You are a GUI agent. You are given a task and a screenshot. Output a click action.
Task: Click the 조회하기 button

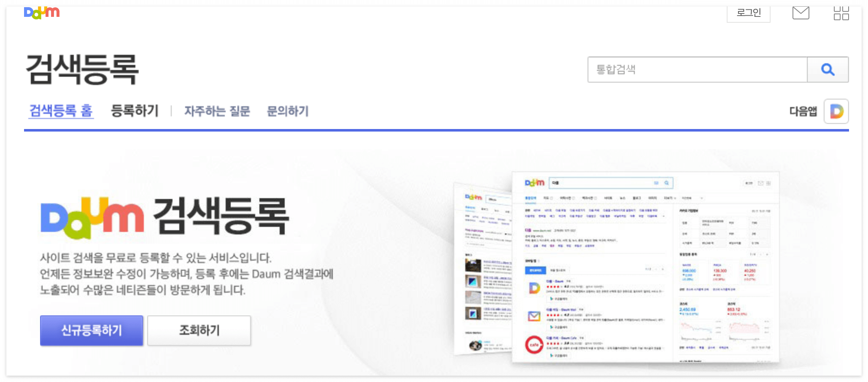pyautogui.click(x=199, y=331)
